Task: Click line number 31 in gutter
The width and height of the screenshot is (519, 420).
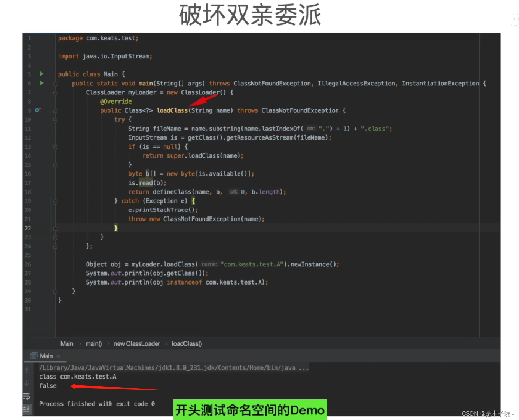Action: coord(28,309)
